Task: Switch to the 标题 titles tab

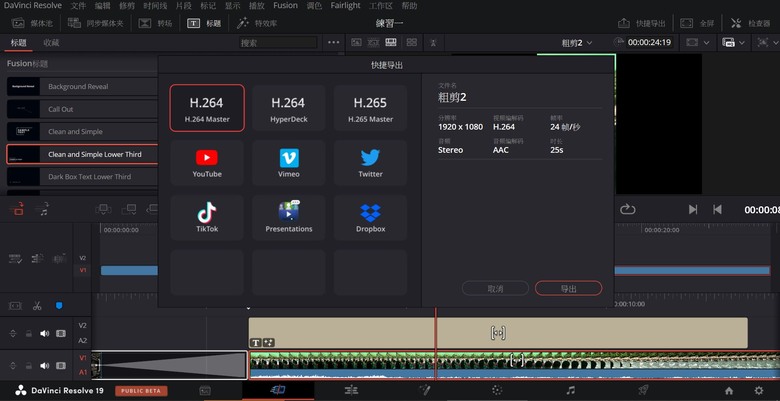Action: pyautogui.click(x=19, y=43)
